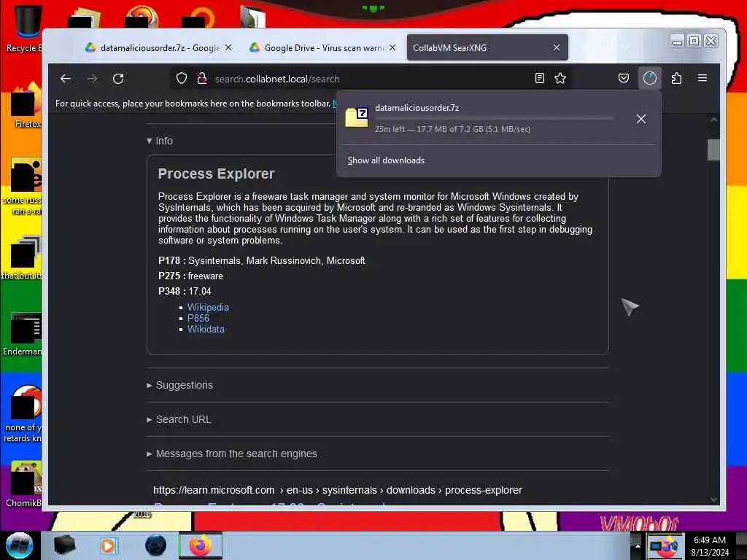Viewport: 747px width, 560px height.
Task: Click the dark globe taskbar icon
Action: [x=155, y=545]
